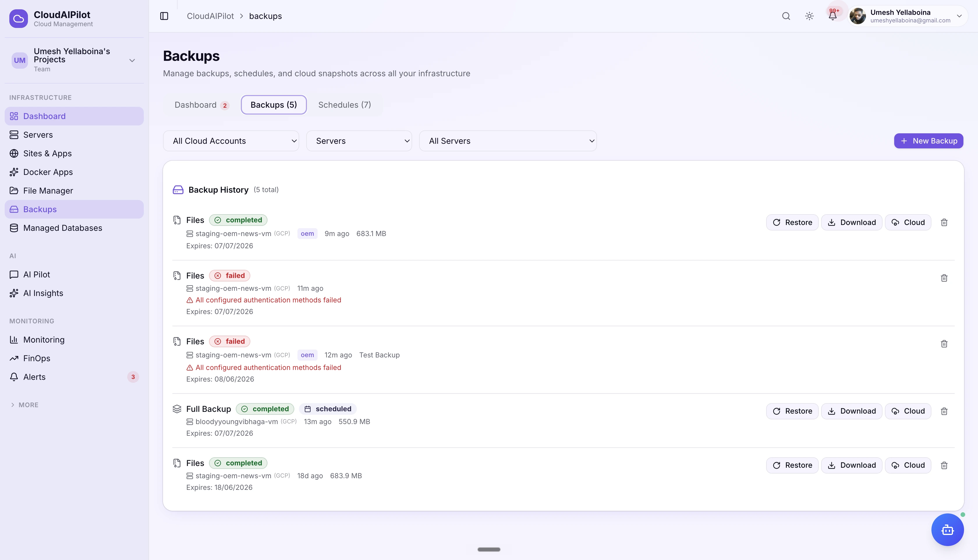The height and width of the screenshot is (560, 978).
Task: Switch to the Dashboard tab
Action: (201, 105)
